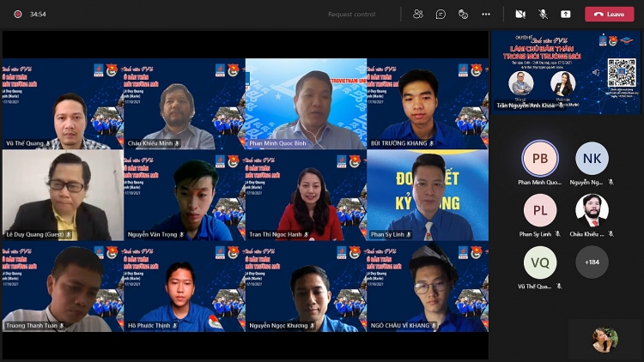The image size is (644, 362).
Task: Open the participants panel
Action: point(418,14)
